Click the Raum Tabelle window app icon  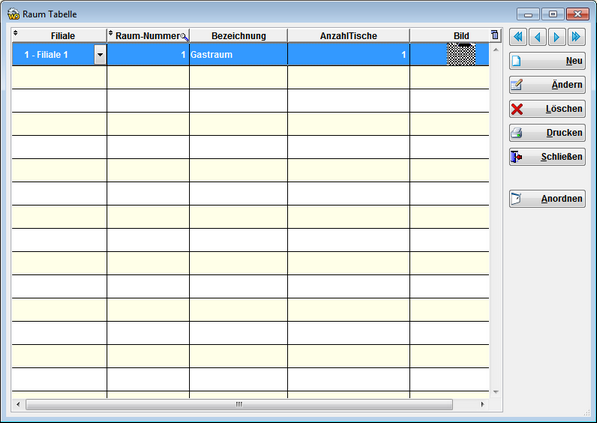click(13, 14)
